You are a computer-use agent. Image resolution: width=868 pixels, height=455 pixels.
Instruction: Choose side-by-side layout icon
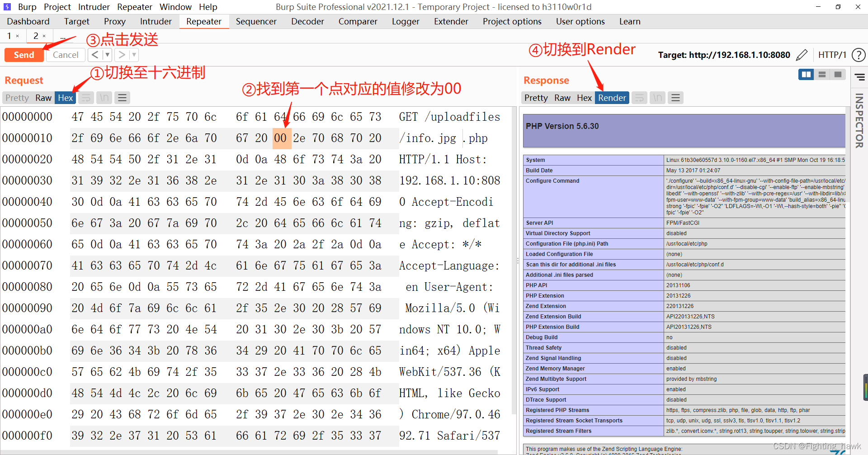pyautogui.click(x=806, y=75)
